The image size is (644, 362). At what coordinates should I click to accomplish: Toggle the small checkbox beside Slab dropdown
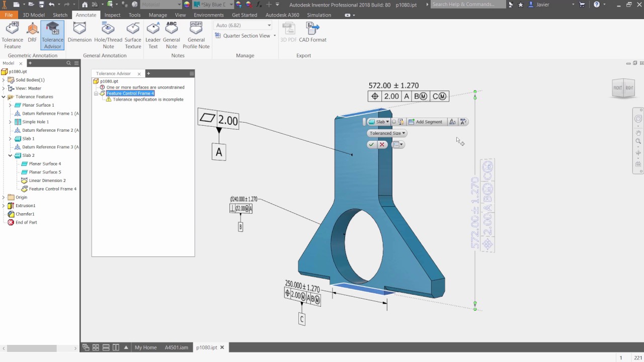[394, 122]
